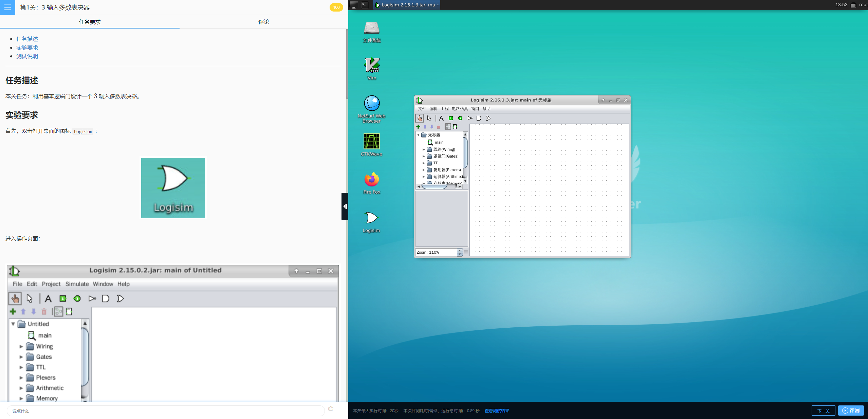868x419 pixels.
Task: Collapse the 无标题 project tree node
Action: pos(418,135)
